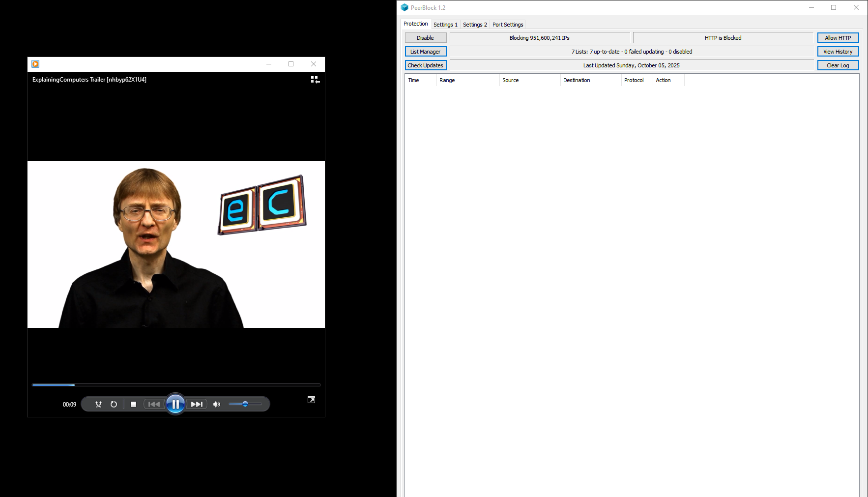Open the Protection tab in PeerBlock
The height and width of the screenshot is (497, 868).
(415, 24)
